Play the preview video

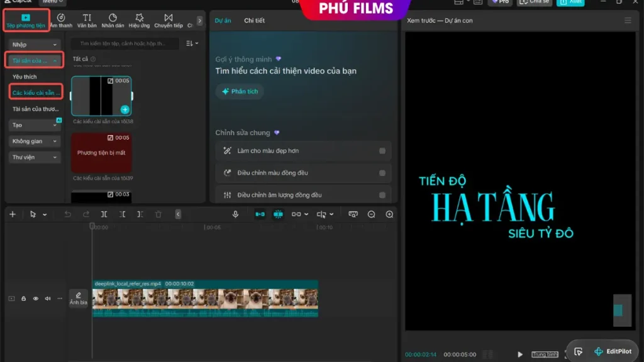(x=520, y=354)
